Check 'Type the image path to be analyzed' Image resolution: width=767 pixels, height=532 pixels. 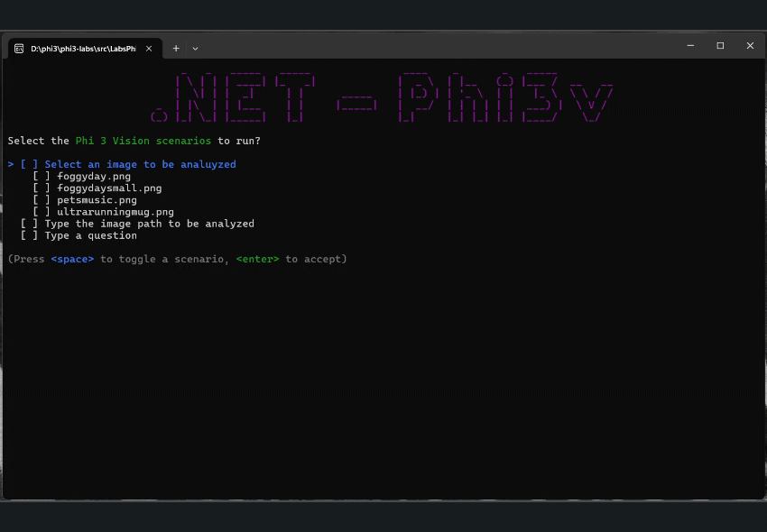click(x=29, y=223)
